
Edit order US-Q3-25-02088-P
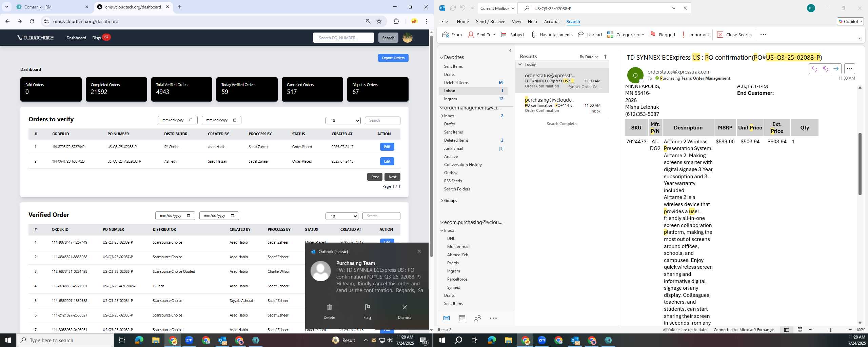tap(387, 147)
